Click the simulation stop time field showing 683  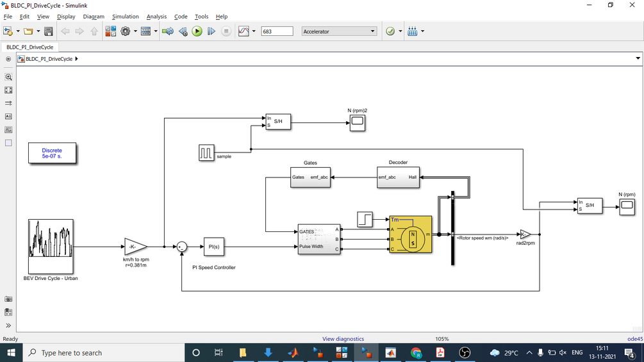[x=277, y=31]
